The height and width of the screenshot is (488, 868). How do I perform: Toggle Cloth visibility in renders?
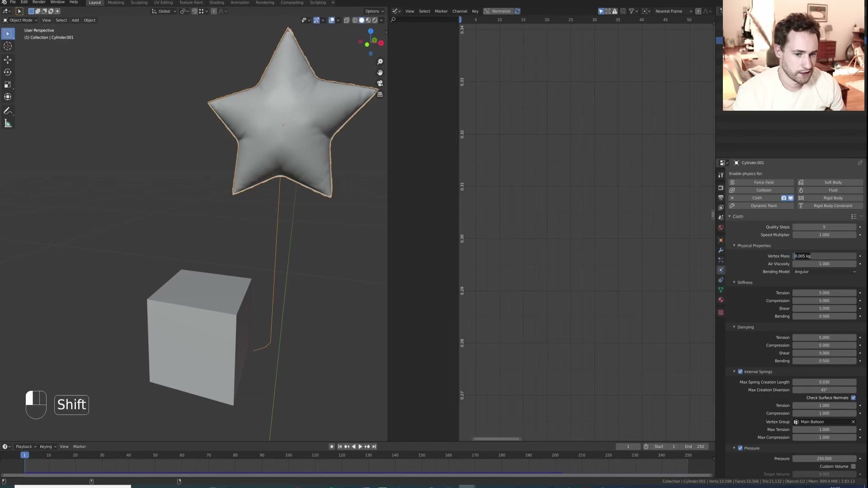[784, 198]
